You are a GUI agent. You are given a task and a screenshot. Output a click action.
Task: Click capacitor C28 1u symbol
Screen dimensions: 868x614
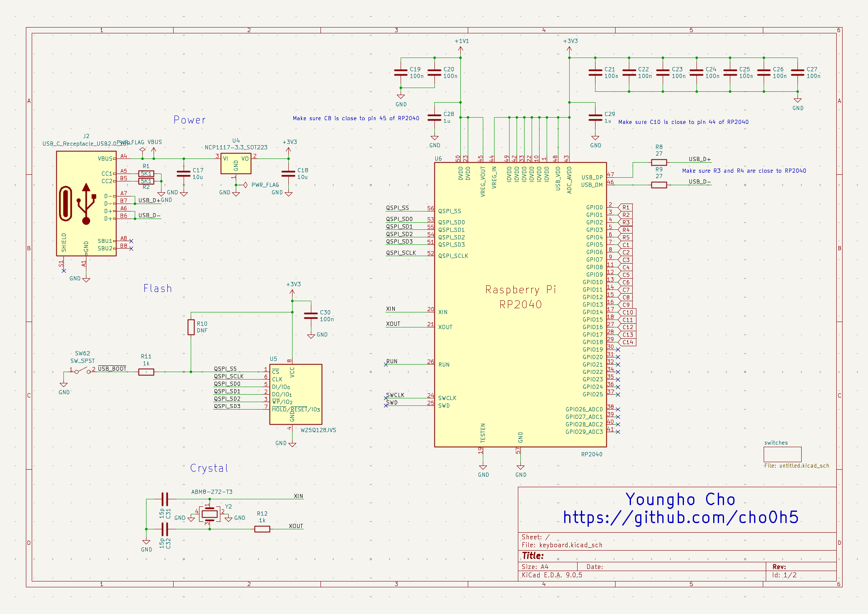click(434, 117)
